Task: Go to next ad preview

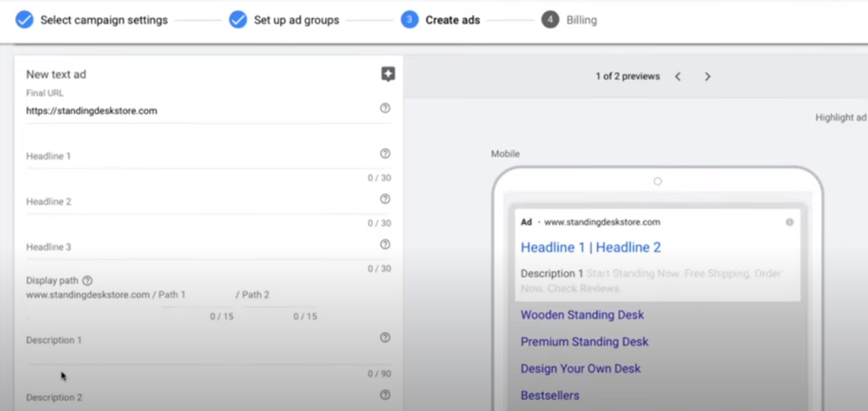Action: pos(707,77)
